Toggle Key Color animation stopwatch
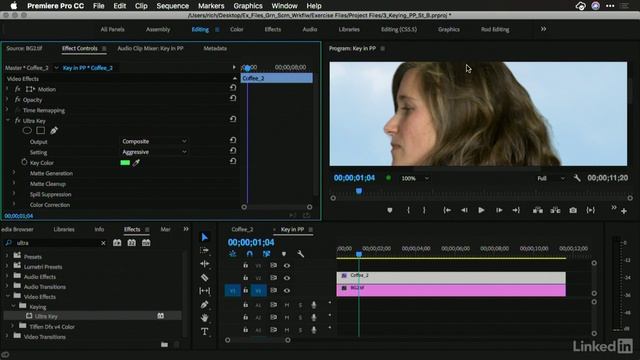Screen dimensions: 640x360 [x=24, y=162]
